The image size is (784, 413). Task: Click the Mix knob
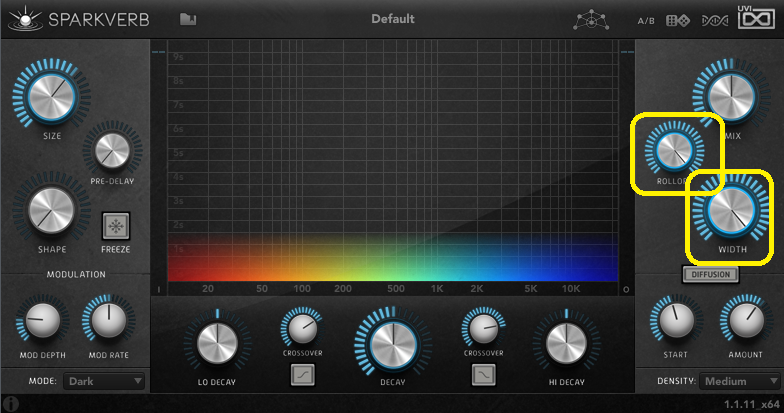coord(730,97)
